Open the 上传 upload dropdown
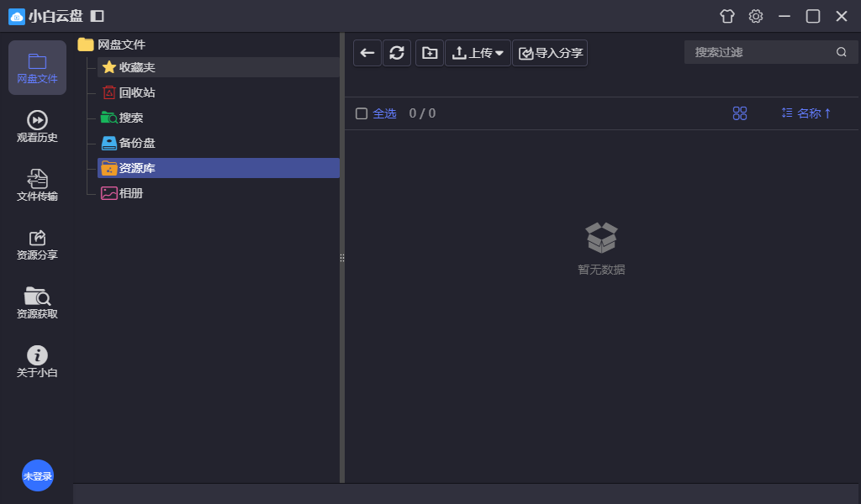861x504 pixels. 478,53
